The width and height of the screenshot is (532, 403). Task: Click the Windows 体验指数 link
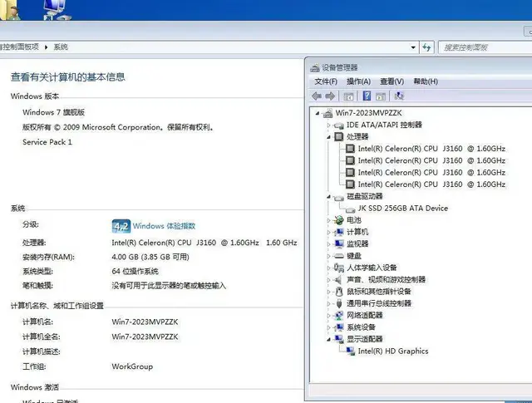point(164,226)
